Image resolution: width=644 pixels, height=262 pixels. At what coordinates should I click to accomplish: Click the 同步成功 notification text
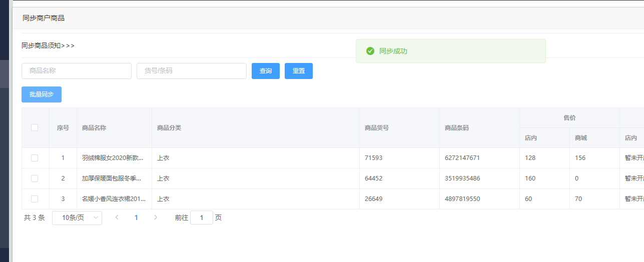[393, 51]
